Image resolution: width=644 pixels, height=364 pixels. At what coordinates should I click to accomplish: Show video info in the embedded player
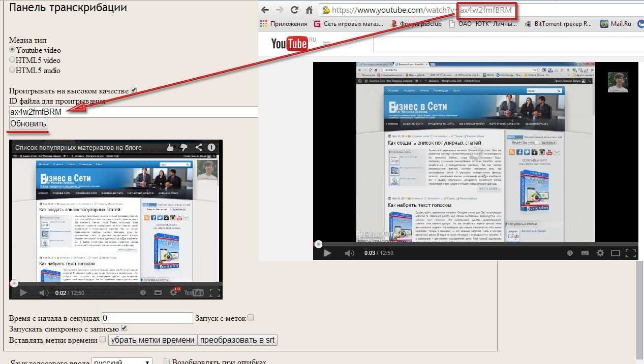point(211,147)
